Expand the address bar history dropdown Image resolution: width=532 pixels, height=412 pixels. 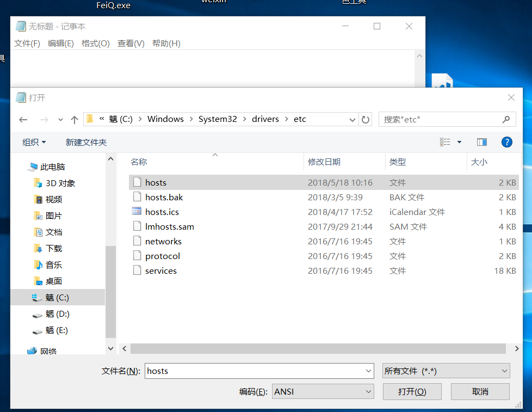click(352, 120)
